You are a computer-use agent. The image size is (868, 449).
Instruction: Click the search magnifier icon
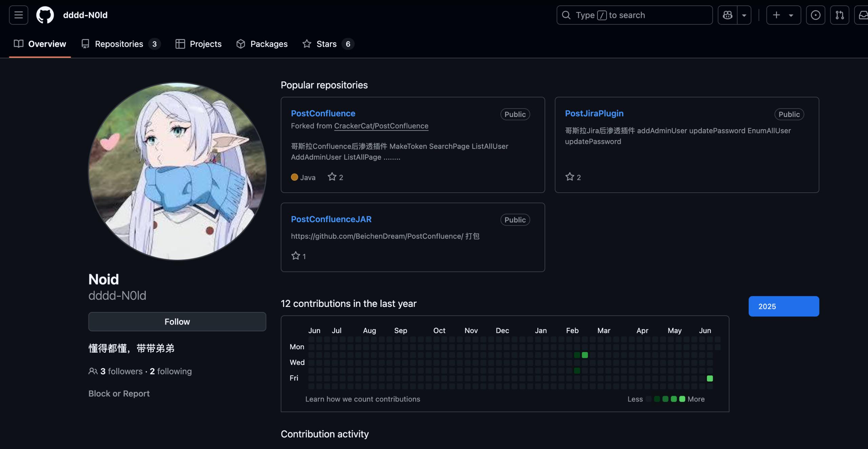[566, 15]
